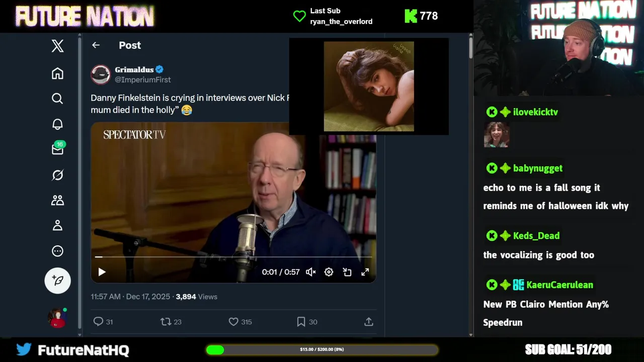
Task: Click the FUTURE NATION logo banner
Action: tap(85, 17)
